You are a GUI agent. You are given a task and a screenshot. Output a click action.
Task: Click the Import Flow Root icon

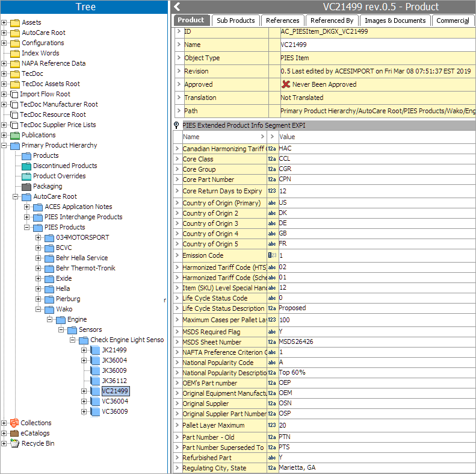(x=14, y=94)
